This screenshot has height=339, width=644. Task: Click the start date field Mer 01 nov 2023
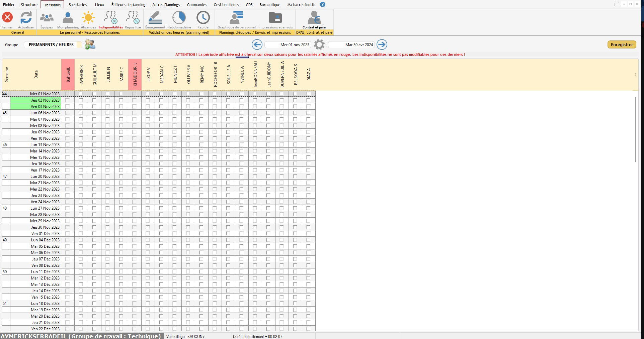(x=288, y=45)
